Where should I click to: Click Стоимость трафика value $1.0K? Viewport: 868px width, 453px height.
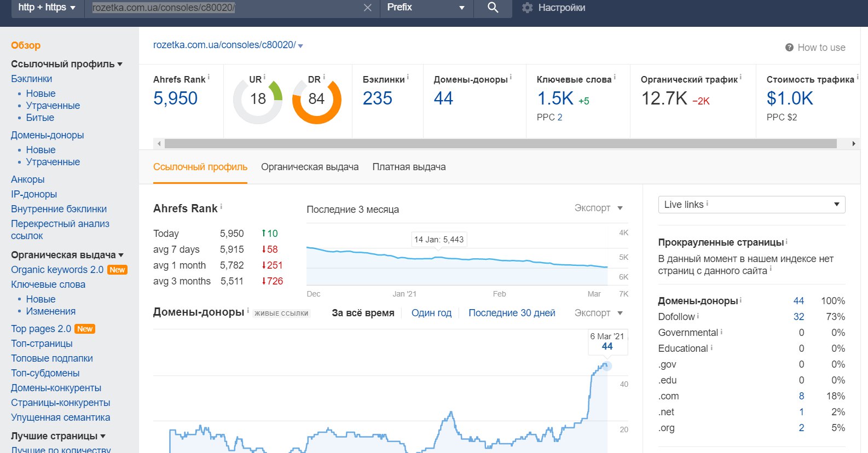790,98
